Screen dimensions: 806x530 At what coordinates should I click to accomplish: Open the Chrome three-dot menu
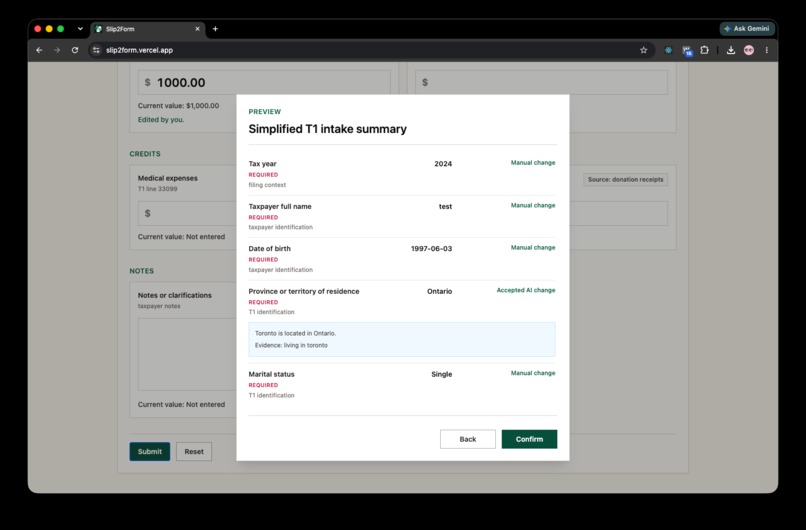pyautogui.click(x=766, y=50)
